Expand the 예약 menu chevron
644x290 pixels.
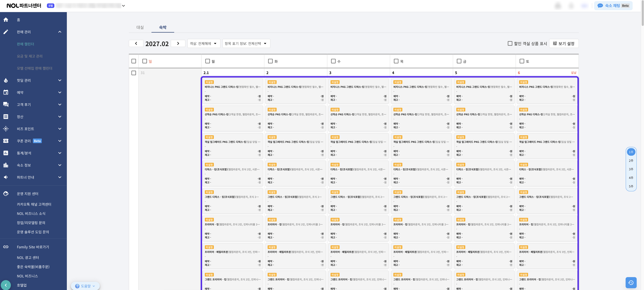[x=60, y=92]
